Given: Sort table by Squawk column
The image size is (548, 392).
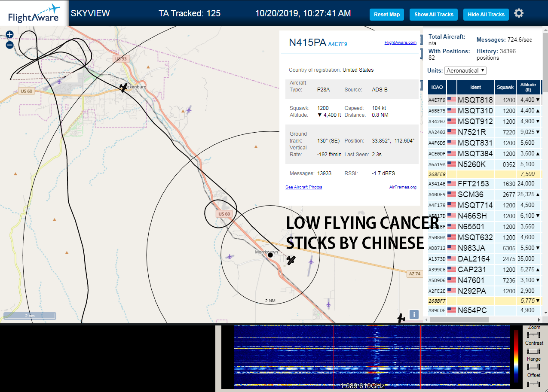Looking at the screenshot, I should (x=505, y=87).
